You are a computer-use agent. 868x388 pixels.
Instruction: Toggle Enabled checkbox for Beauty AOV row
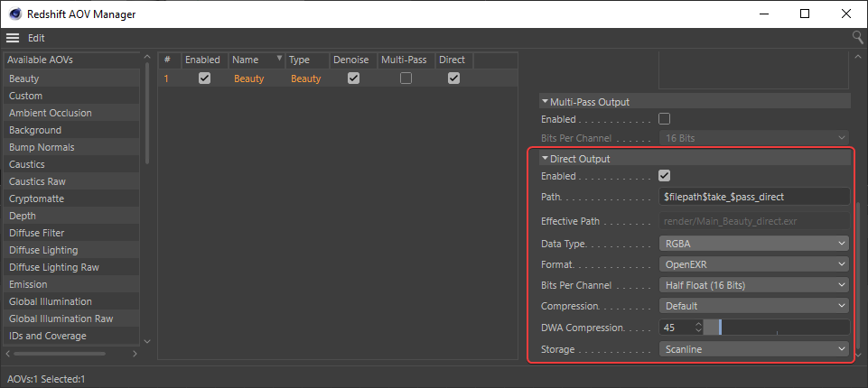204,79
